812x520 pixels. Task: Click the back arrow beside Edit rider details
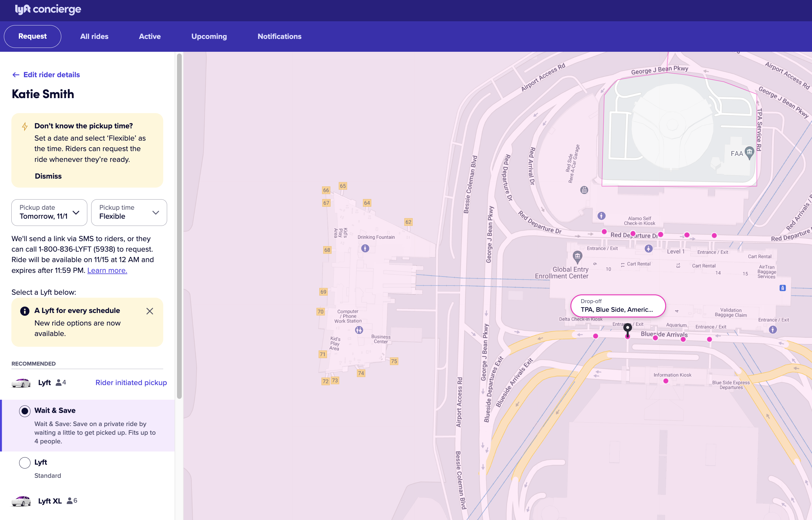coord(16,74)
